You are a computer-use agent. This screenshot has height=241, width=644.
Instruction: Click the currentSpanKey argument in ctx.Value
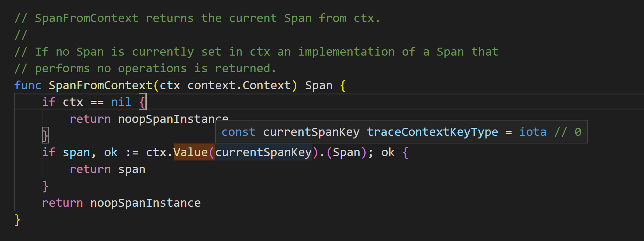pyautogui.click(x=263, y=152)
